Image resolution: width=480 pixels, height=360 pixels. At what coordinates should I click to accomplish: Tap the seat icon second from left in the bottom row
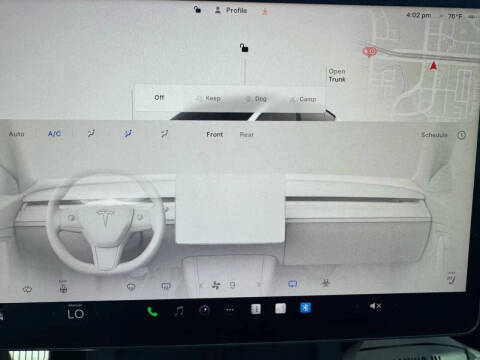click(63, 287)
